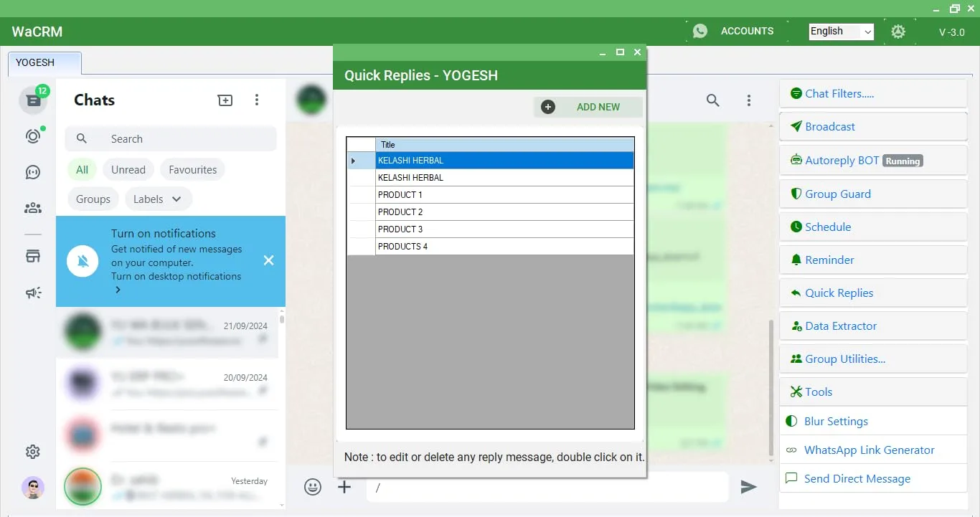The height and width of the screenshot is (517, 980).
Task: Open the English language dropdown
Action: (841, 32)
